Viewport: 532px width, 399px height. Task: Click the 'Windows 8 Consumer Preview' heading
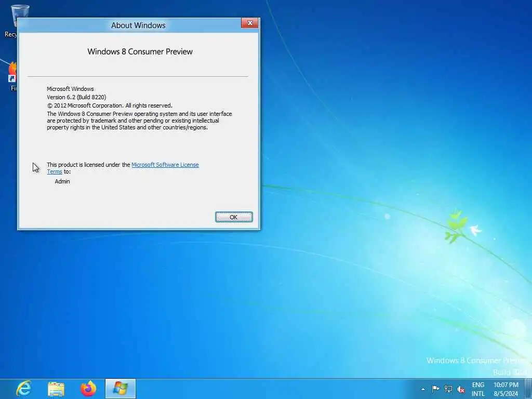coord(140,51)
